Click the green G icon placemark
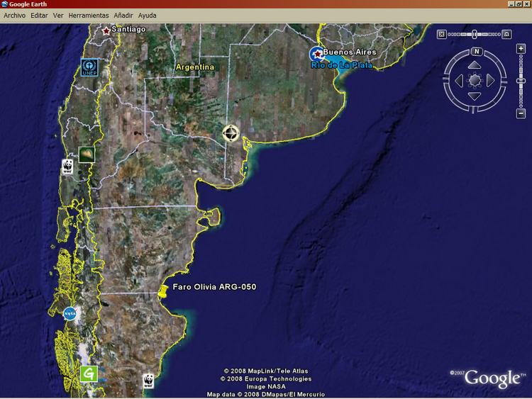The height and width of the screenshot is (399, 532). 89,374
